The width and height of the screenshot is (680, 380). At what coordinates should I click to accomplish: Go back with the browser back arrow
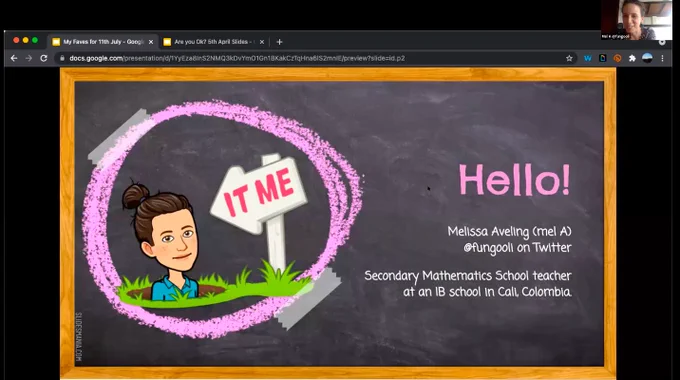(14, 58)
